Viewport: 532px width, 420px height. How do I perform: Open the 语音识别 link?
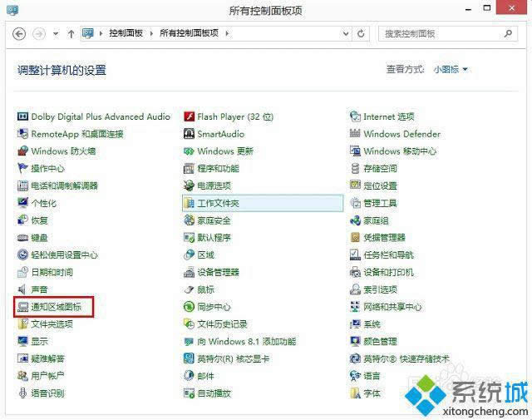(48, 393)
